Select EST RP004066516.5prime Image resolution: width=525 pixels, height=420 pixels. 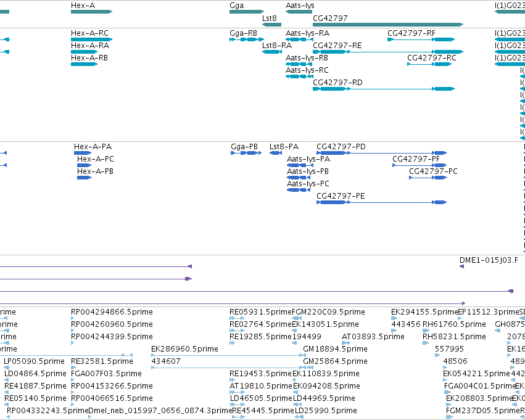(x=73, y=405)
